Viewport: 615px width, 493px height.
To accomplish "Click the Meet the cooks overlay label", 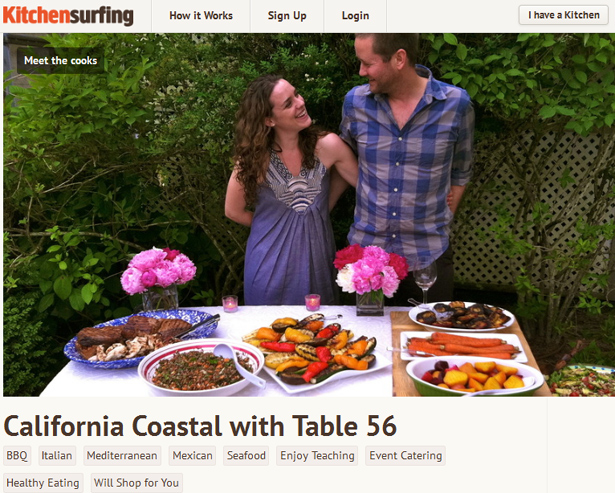I will (x=60, y=60).
